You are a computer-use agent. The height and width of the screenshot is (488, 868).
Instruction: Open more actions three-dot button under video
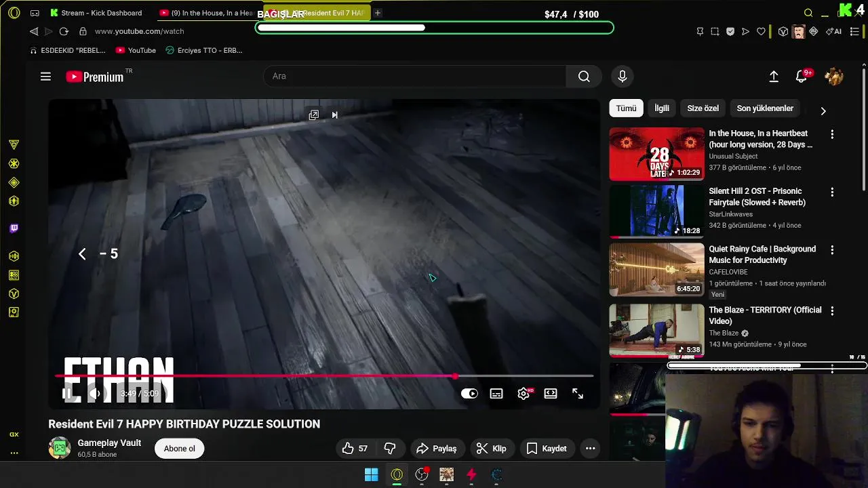[590, 449]
